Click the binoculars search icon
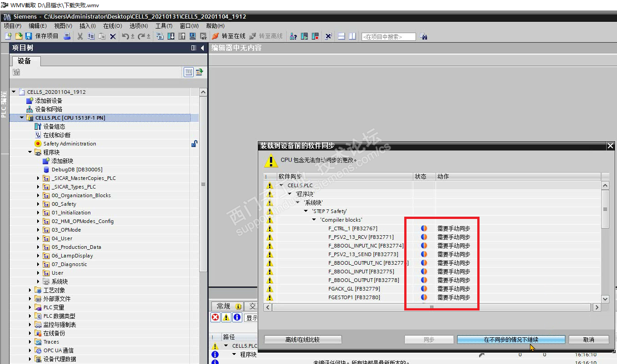 click(x=424, y=36)
